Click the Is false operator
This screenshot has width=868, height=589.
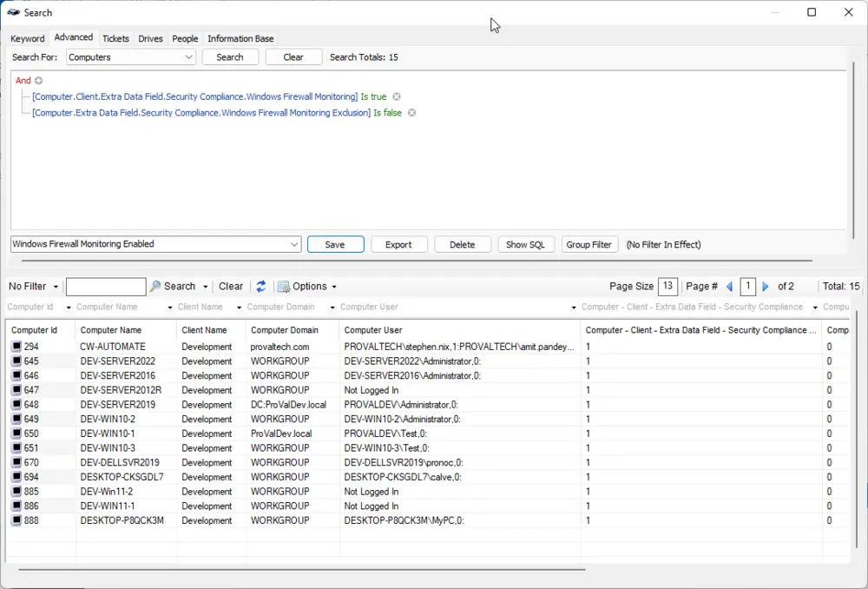click(387, 113)
